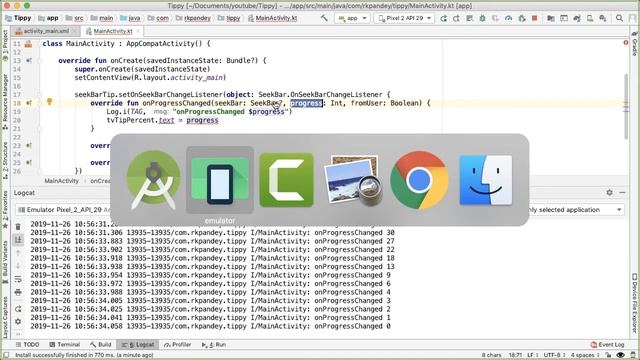Select Google Chrome in the app switcher

pos(419,180)
